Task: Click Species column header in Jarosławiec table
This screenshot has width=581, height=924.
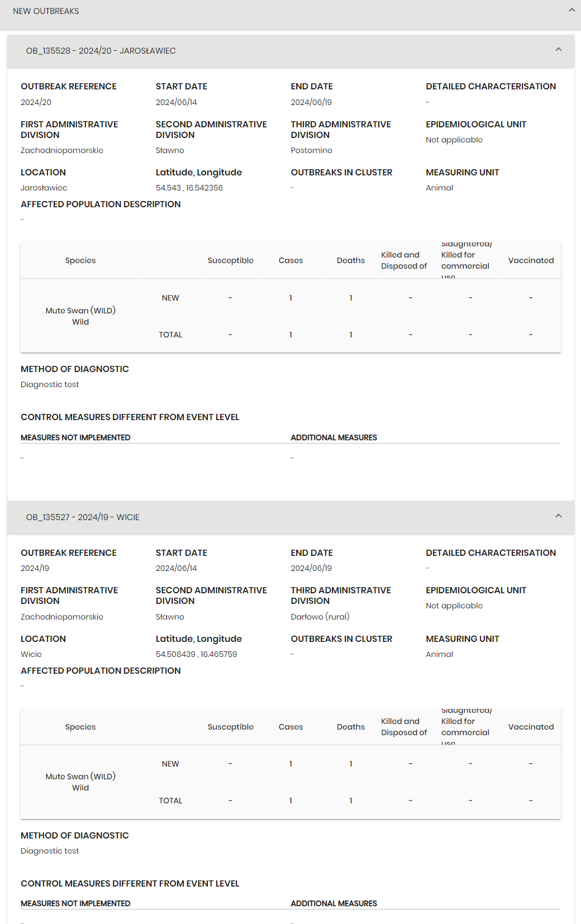Action: click(80, 260)
